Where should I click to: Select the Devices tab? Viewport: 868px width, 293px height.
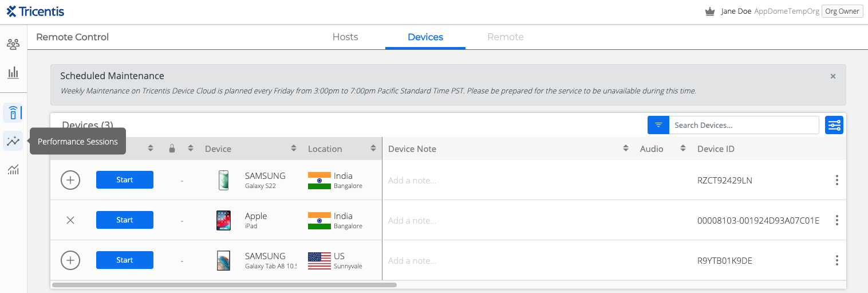[425, 37]
